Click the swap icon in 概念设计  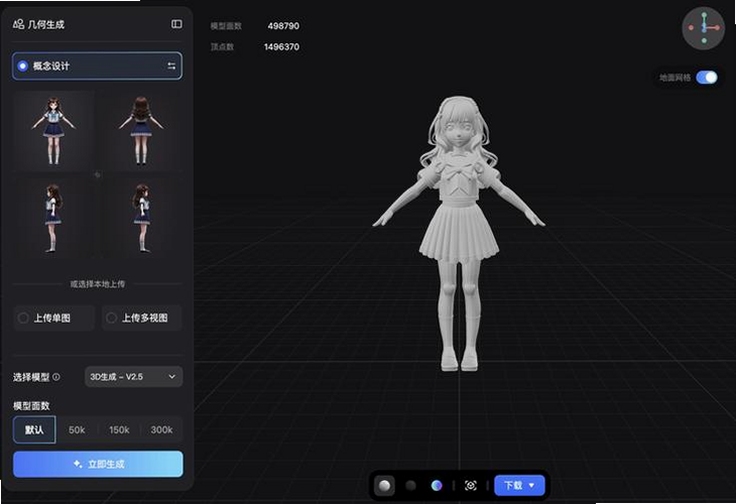click(x=171, y=66)
